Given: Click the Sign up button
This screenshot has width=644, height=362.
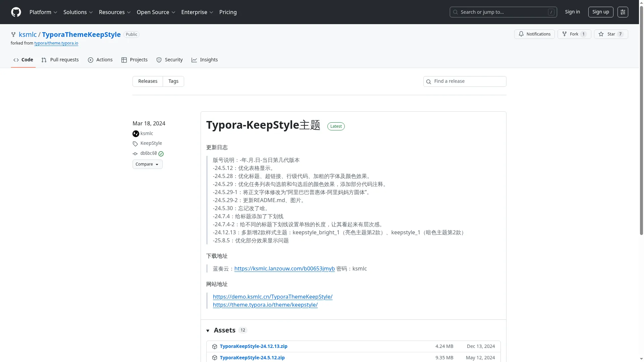Looking at the screenshot, I should click(600, 12).
